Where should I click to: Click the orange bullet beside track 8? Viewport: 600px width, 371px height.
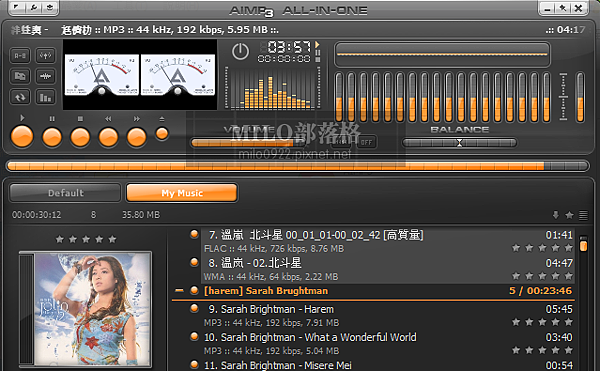(194, 262)
